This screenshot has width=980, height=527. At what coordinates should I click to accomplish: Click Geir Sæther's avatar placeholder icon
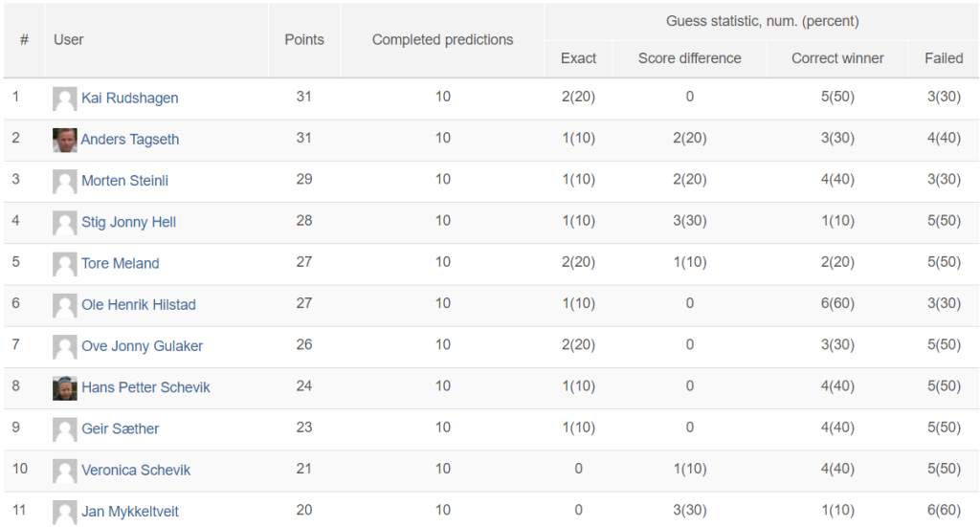[x=64, y=429]
